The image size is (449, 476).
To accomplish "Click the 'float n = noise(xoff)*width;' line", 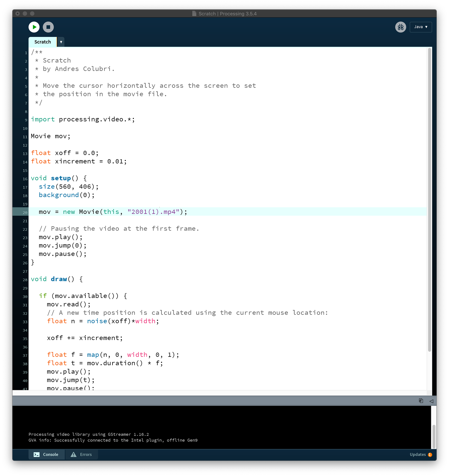I will click(103, 321).
